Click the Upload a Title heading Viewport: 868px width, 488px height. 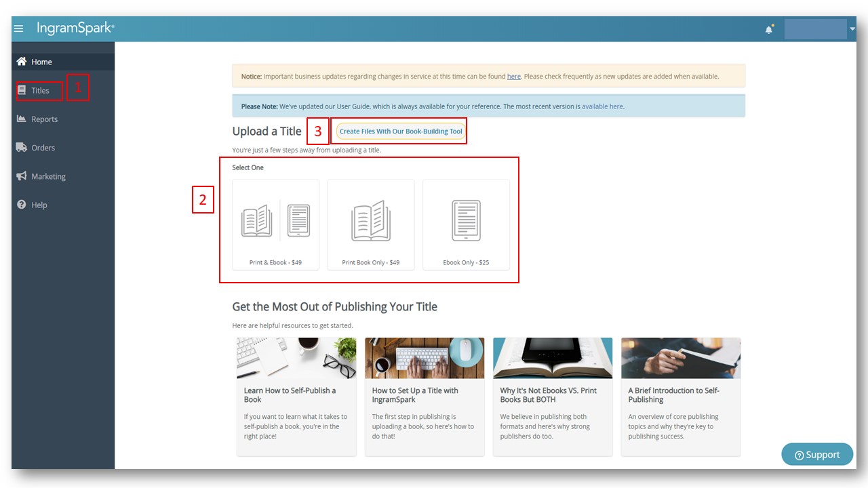pyautogui.click(x=267, y=131)
